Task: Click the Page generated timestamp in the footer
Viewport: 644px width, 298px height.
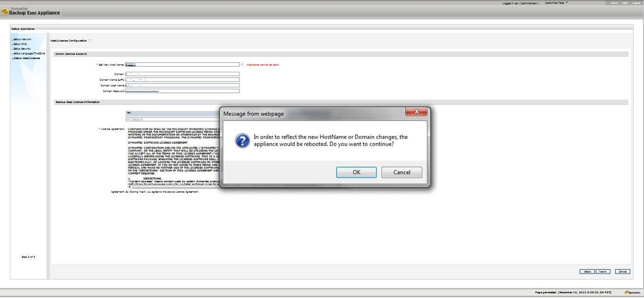Action: tap(573, 292)
